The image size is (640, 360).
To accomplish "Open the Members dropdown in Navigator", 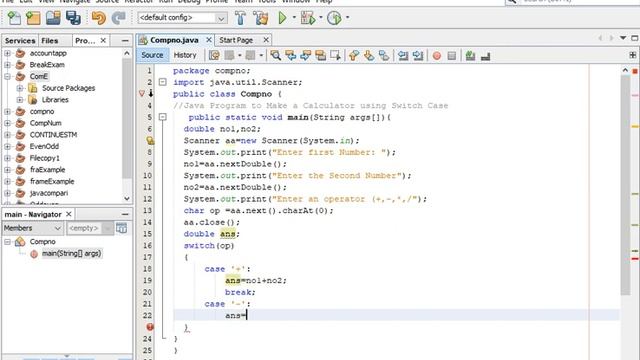I will coord(33,228).
